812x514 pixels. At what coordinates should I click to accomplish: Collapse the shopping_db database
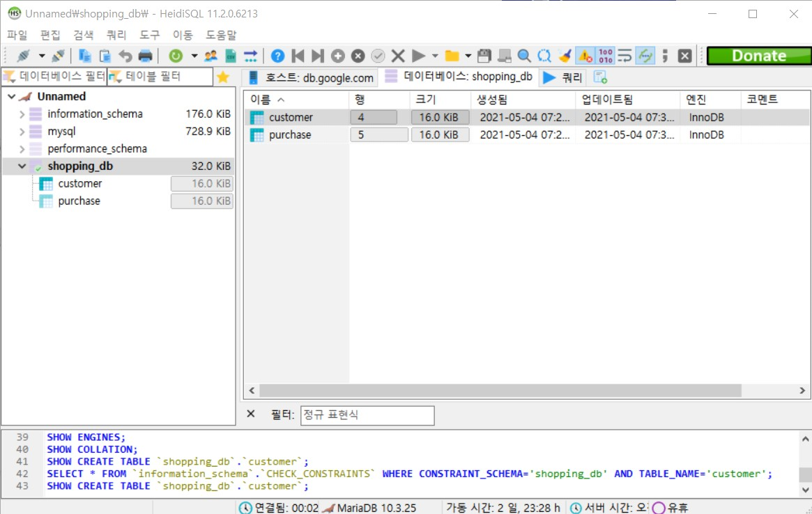point(22,166)
